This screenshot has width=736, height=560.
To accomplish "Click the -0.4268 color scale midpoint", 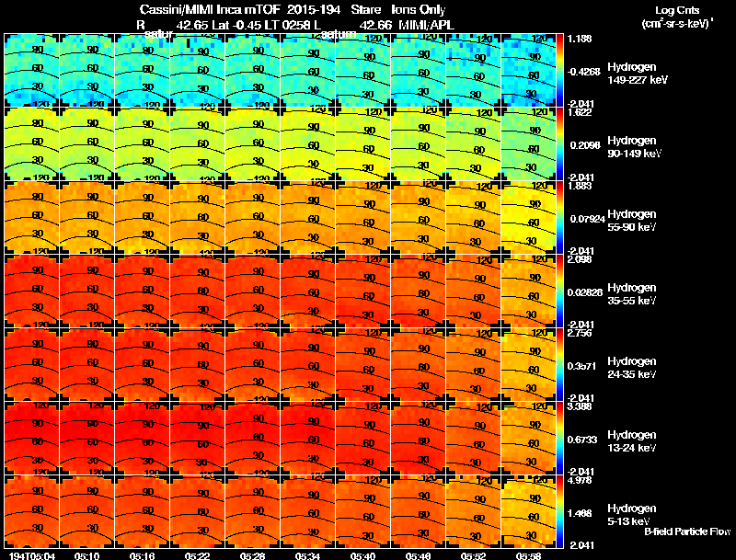I will point(584,72).
